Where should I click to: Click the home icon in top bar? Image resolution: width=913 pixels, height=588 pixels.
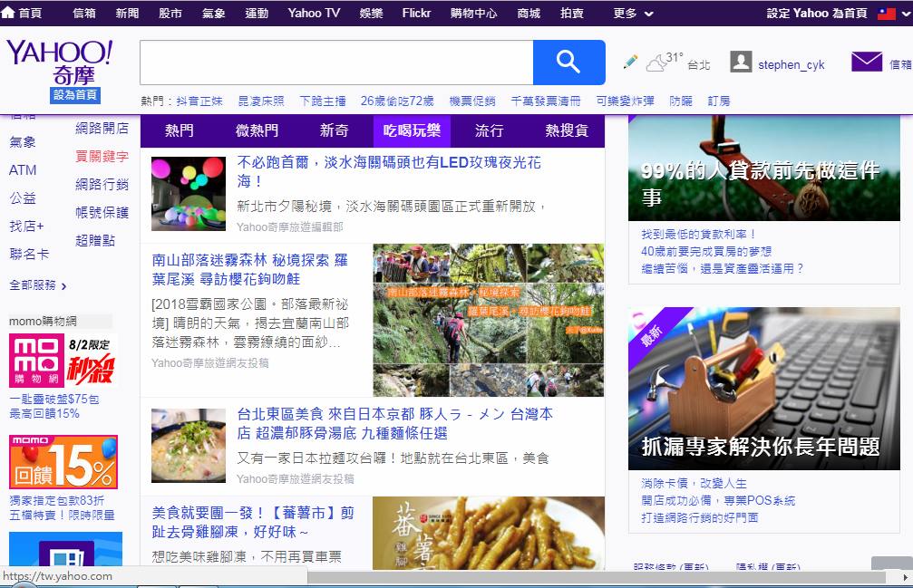(x=8, y=14)
